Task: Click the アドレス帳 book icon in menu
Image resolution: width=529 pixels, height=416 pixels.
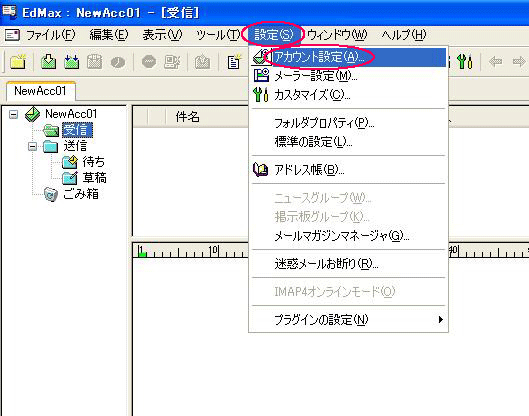Action: point(260,169)
